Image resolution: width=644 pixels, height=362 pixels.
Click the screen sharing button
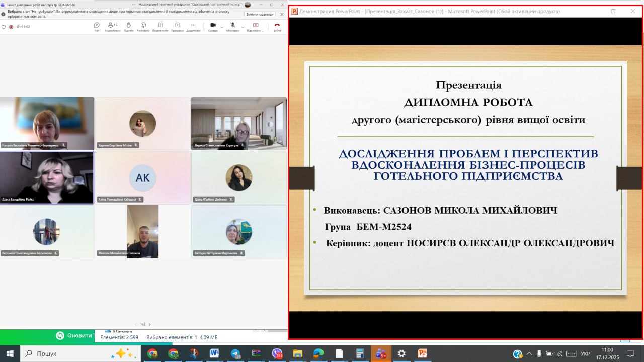coord(256,26)
